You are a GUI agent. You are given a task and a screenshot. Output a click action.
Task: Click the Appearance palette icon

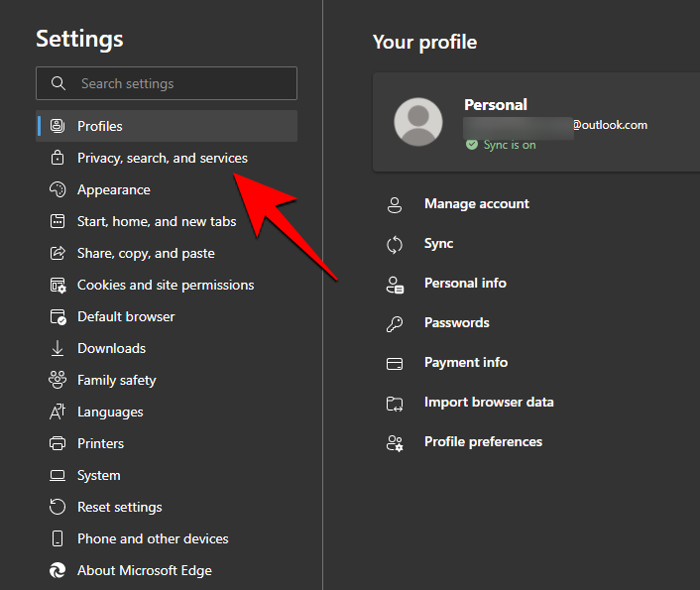(x=58, y=189)
